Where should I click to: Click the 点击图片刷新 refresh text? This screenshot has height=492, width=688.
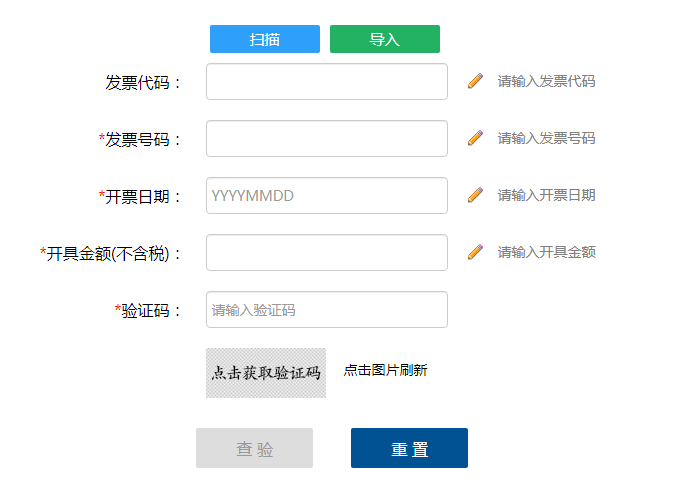click(385, 370)
